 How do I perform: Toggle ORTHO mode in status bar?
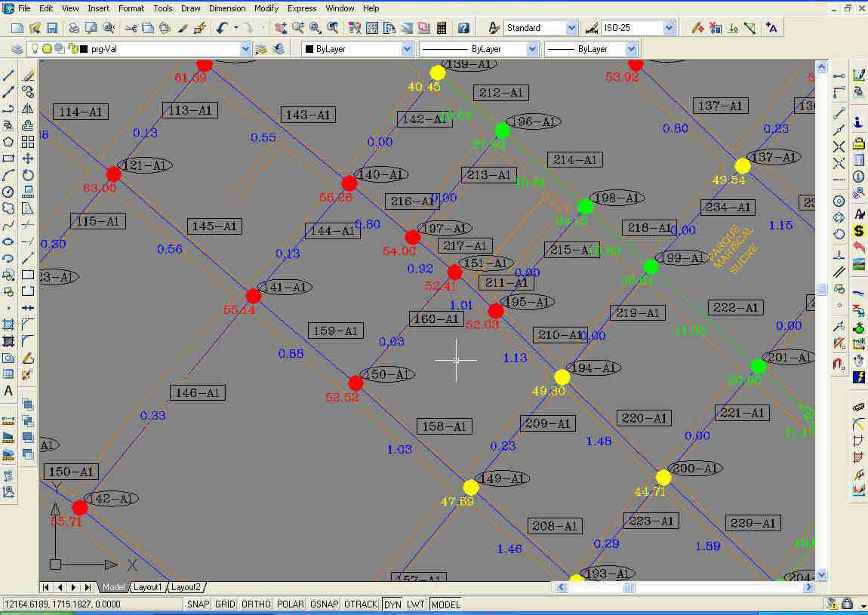[257, 604]
